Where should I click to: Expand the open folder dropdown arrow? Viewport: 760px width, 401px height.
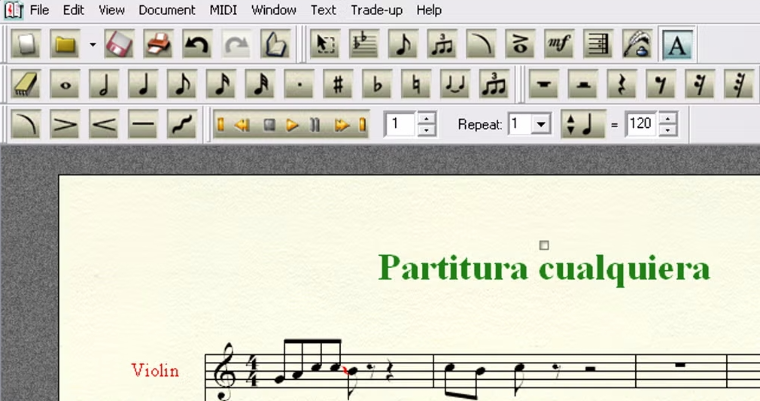(92, 45)
